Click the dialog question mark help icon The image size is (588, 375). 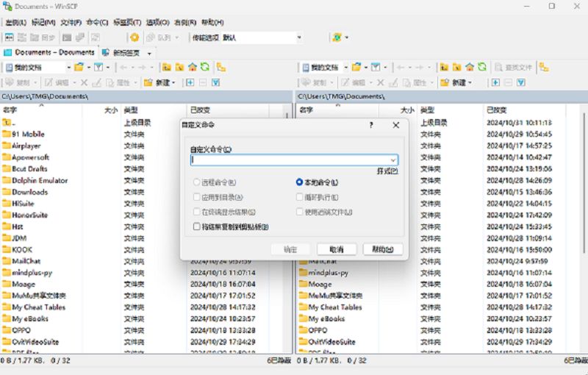(x=371, y=125)
